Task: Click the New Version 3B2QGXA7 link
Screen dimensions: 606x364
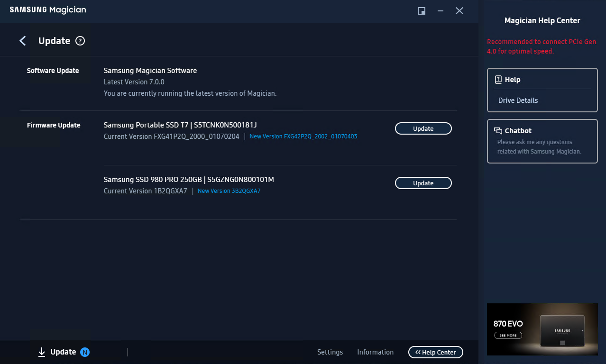Action: pyautogui.click(x=229, y=191)
